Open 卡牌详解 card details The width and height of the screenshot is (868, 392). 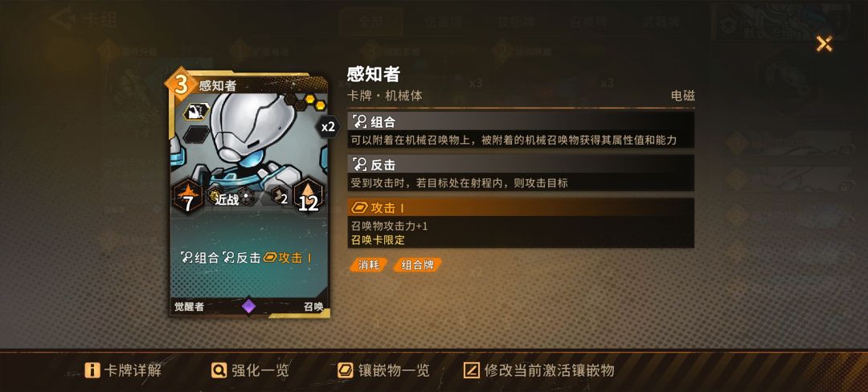coord(123,370)
